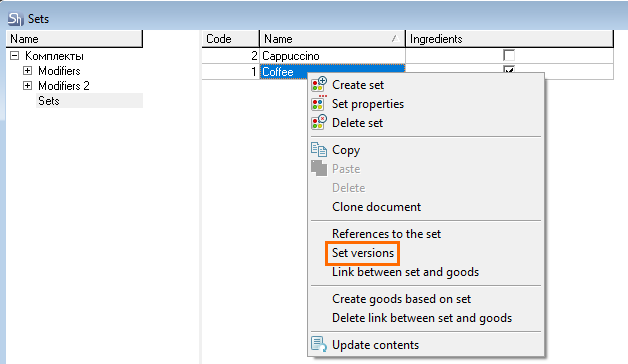628x364 pixels.
Task: Collapse the Комплекты tree node
Action: point(14,55)
